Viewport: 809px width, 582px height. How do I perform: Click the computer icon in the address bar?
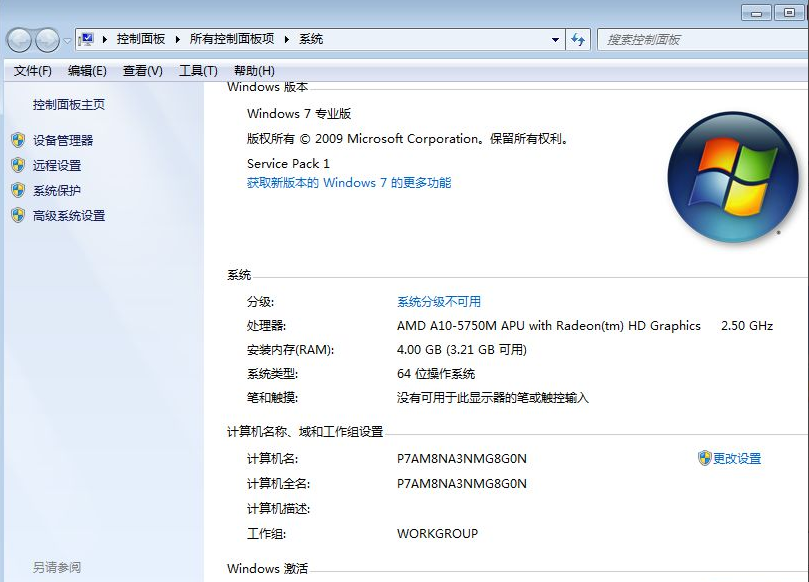(x=87, y=40)
